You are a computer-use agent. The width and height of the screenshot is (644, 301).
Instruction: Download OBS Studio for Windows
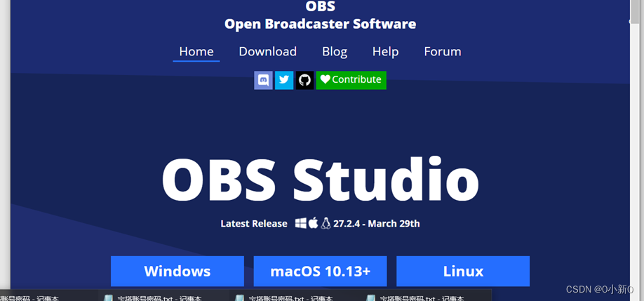(x=177, y=271)
